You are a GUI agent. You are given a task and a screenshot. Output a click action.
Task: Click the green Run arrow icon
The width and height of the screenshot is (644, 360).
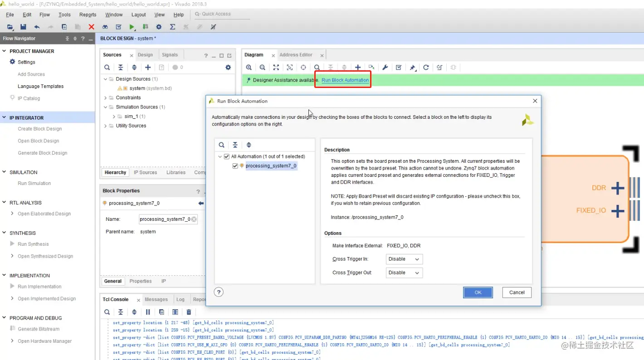click(x=132, y=27)
